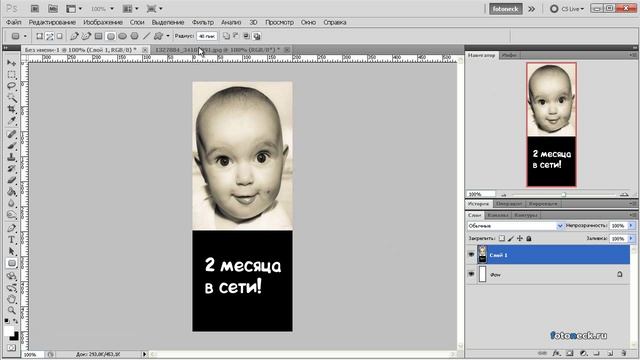Select the Pen tool in the toolbox
640x360 pixels.
pyautogui.click(x=11, y=228)
